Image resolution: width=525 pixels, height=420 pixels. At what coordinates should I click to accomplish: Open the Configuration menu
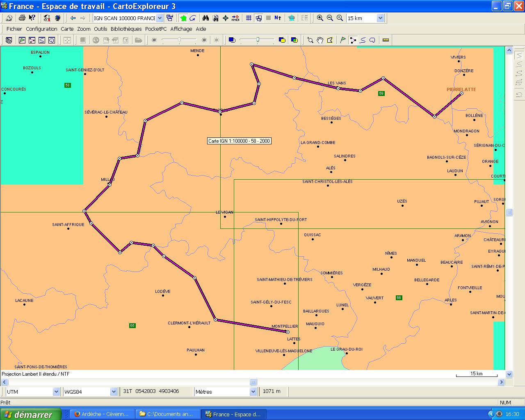pyautogui.click(x=41, y=29)
